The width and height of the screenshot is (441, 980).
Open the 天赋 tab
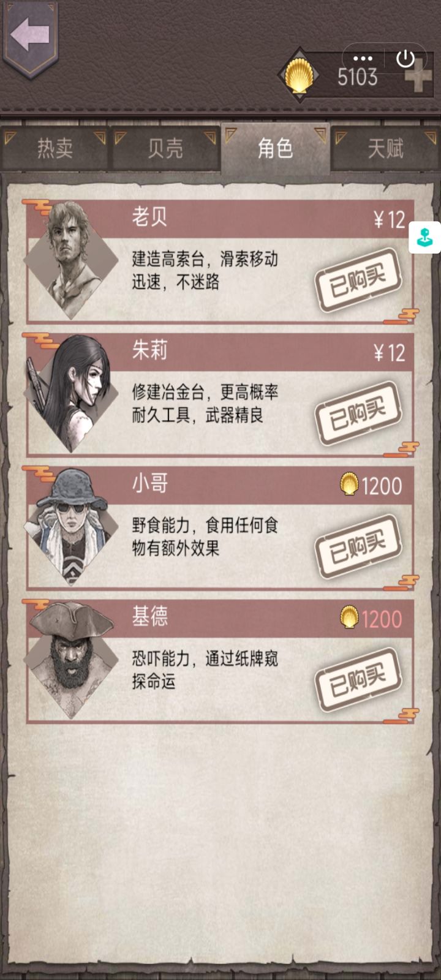pyautogui.click(x=386, y=149)
